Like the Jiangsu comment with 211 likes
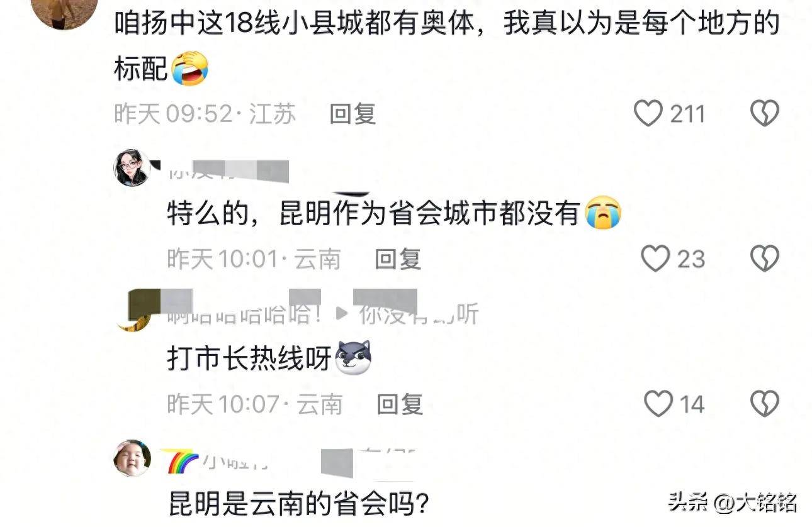 coord(648,114)
